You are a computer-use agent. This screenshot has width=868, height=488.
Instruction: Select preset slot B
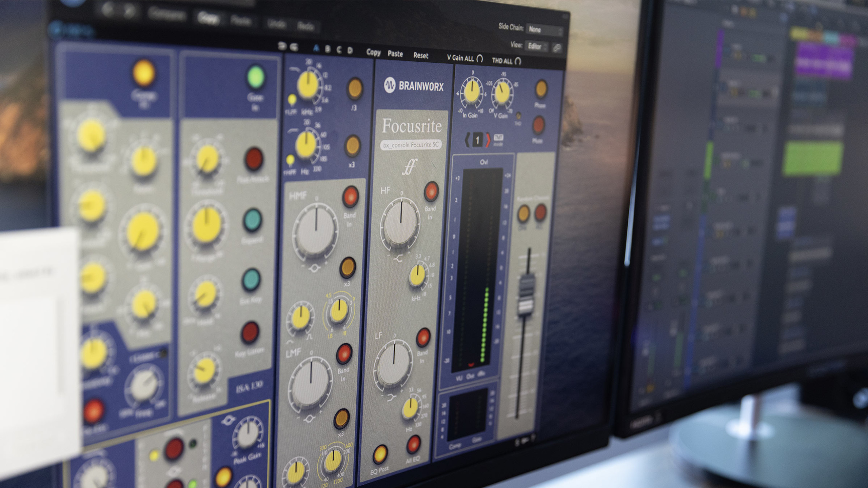(x=328, y=49)
